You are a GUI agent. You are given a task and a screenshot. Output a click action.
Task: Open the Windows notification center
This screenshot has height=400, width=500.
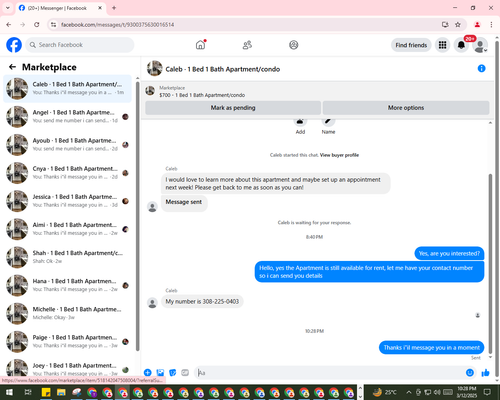(x=487, y=392)
